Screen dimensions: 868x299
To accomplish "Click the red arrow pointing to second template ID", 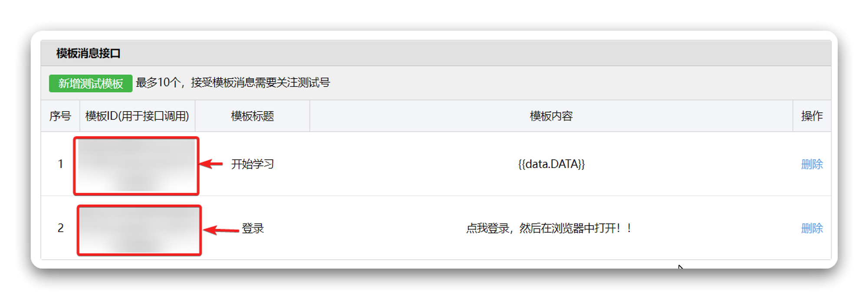I will tap(221, 230).
